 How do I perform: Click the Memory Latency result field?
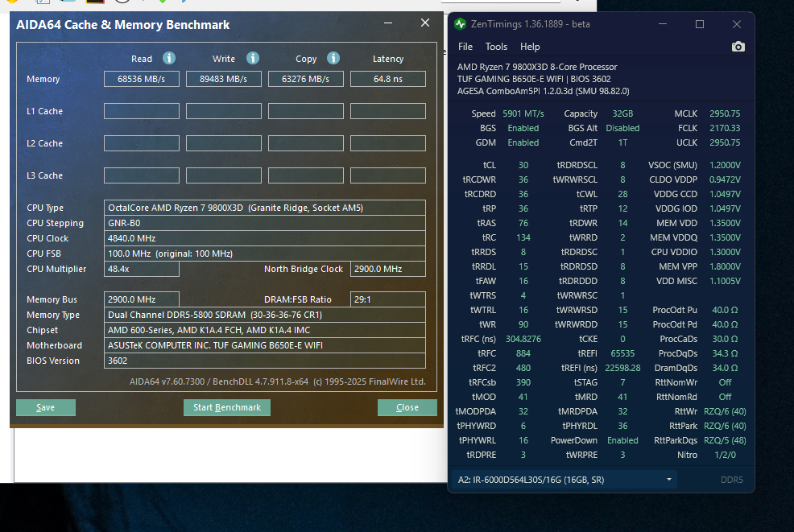(388, 79)
